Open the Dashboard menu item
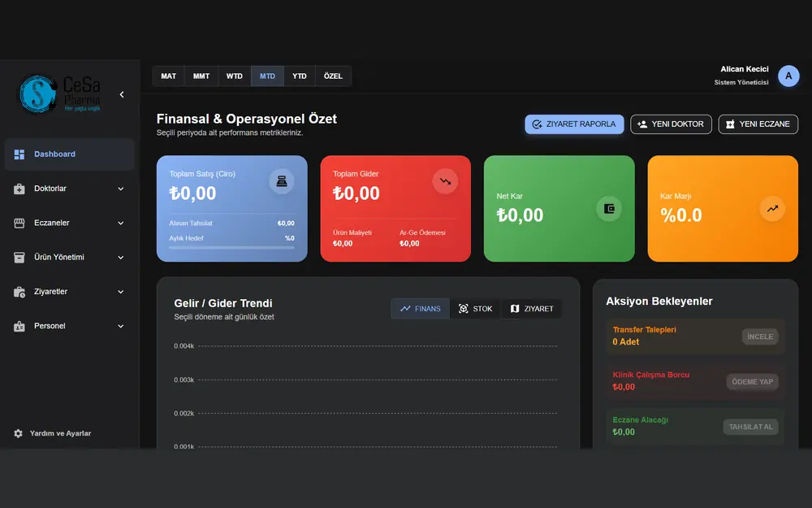This screenshot has height=508, width=812. click(x=69, y=154)
